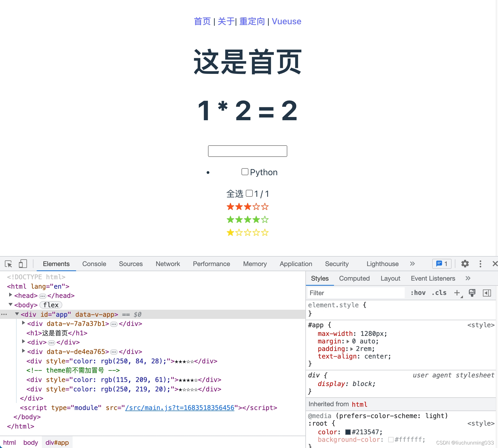The image size is (498, 448).
Task: Check the Python checkbox
Action: tap(245, 172)
